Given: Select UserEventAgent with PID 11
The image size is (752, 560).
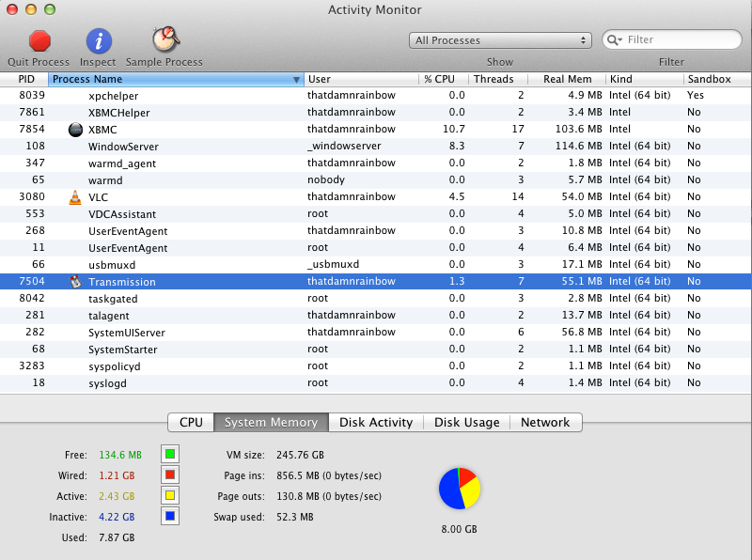Looking at the screenshot, I should pos(376,247).
